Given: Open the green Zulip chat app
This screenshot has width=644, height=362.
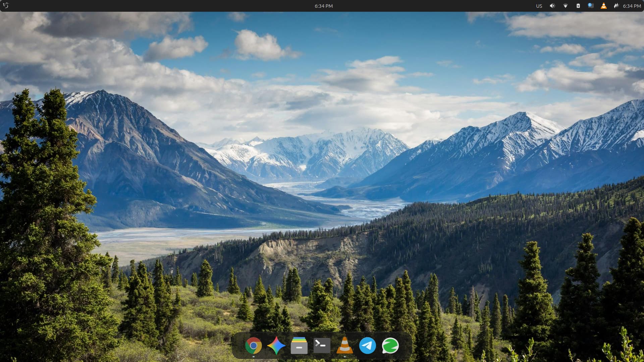Looking at the screenshot, I should pos(390,346).
